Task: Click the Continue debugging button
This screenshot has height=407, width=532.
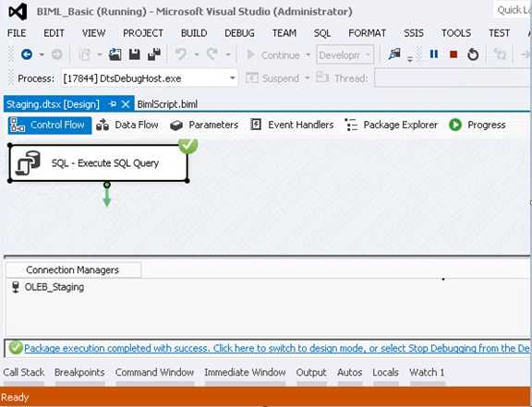Action: [273, 54]
